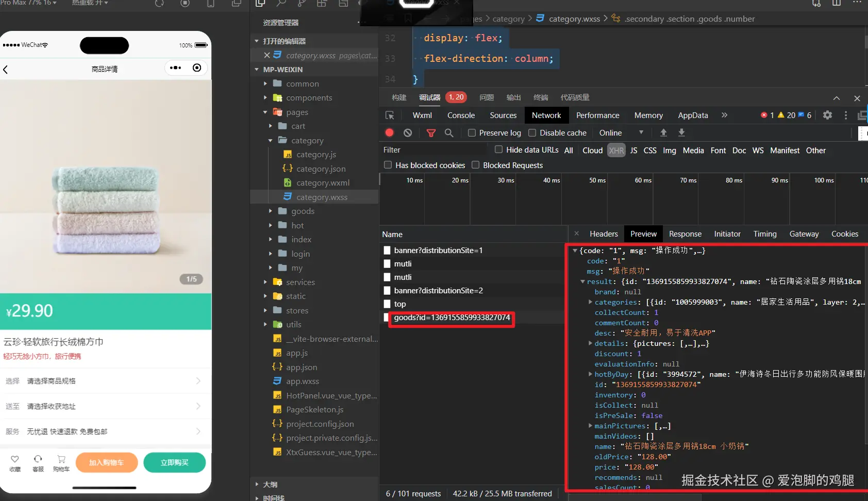
Task: Tap 请选择商品规格 row
Action: click(x=105, y=381)
